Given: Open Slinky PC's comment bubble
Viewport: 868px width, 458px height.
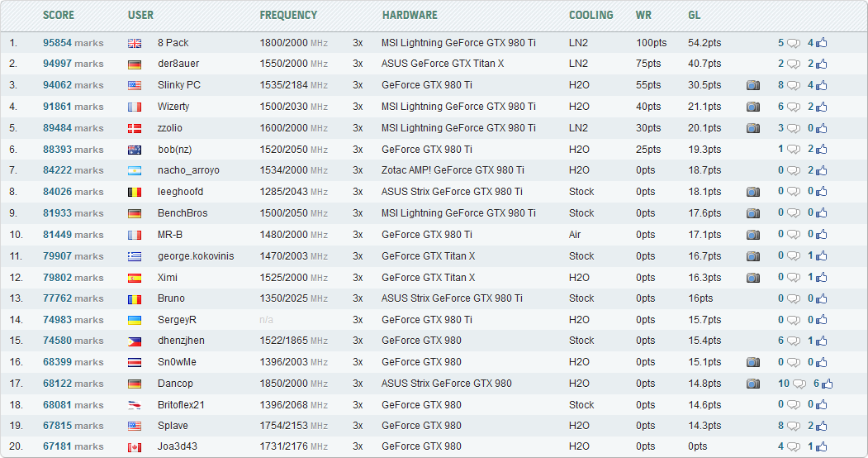Looking at the screenshot, I should click(x=794, y=86).
